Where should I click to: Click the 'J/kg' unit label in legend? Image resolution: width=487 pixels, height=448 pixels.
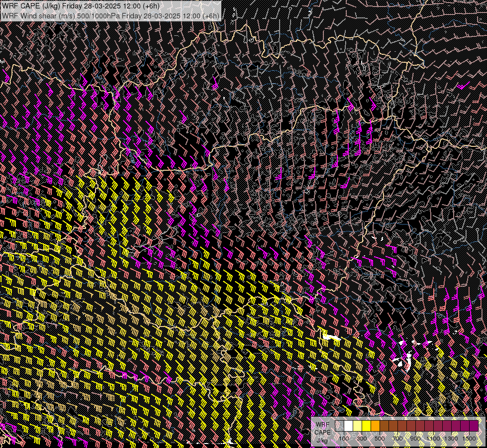[322, 441]
